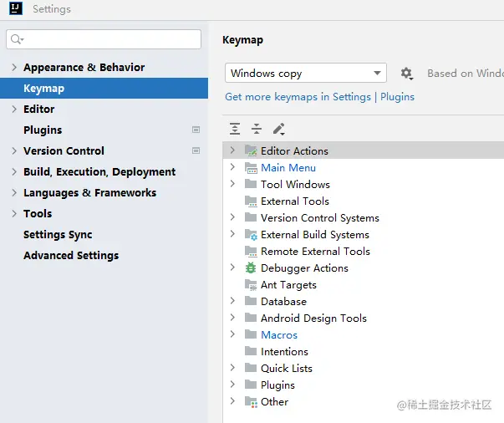Viewport: 504px width, 423px height.
Task: Click the Expand All toolbar icon
Action: 235,129
